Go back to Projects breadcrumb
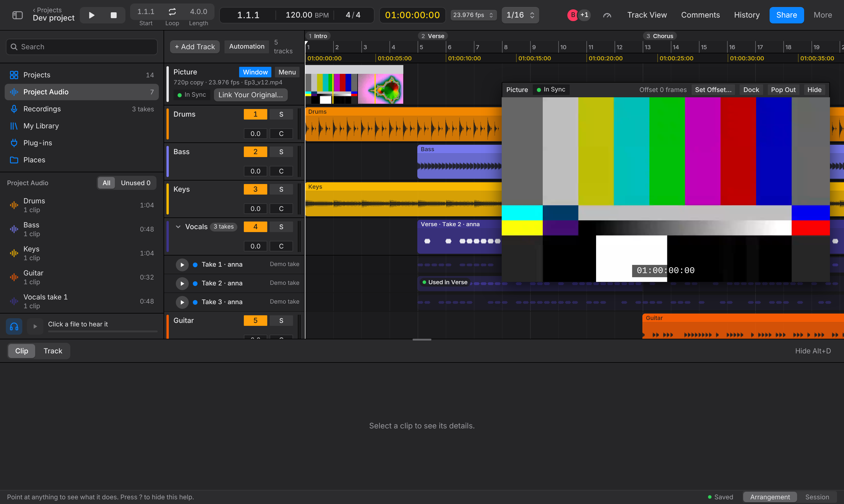844x504 pixels. point(47,10)
